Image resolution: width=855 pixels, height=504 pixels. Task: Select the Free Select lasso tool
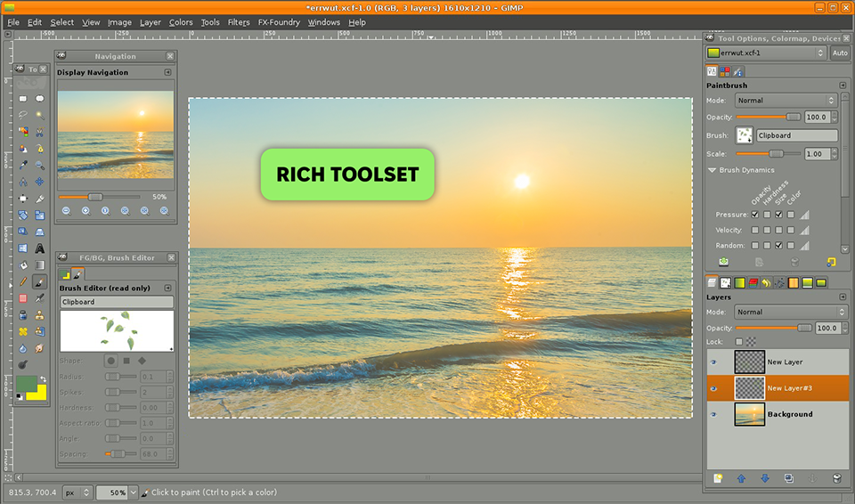pos(23,115)
